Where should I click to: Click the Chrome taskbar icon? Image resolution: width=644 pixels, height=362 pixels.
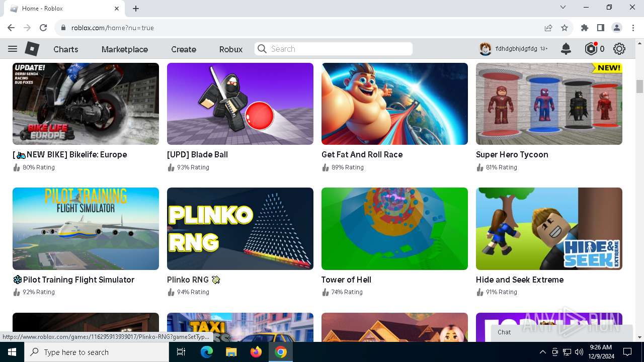[x=281, y=352]
